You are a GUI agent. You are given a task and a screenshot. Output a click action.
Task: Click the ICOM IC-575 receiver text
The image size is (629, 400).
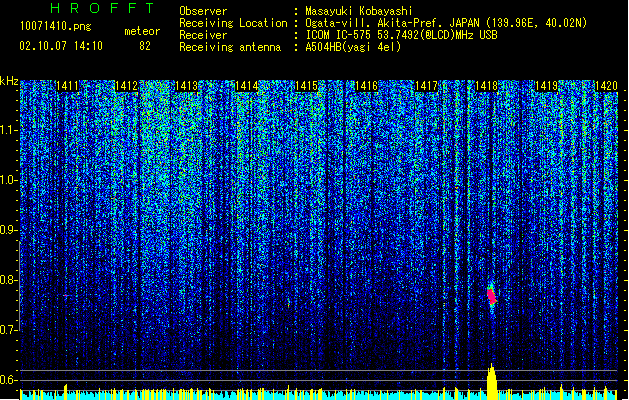401,35
